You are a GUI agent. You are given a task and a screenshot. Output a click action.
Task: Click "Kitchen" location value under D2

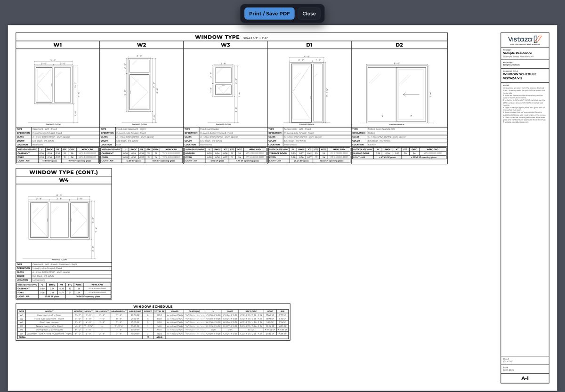tap(372, 144)
